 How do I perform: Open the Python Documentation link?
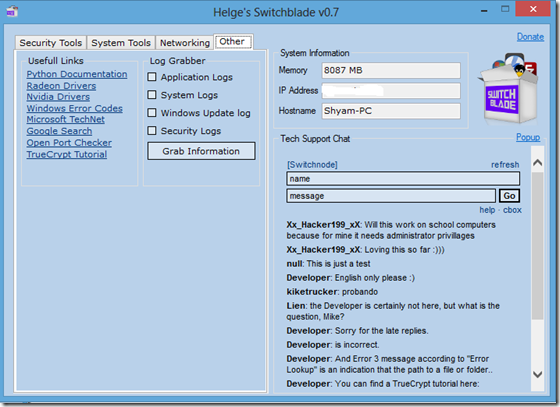(77, 74)
